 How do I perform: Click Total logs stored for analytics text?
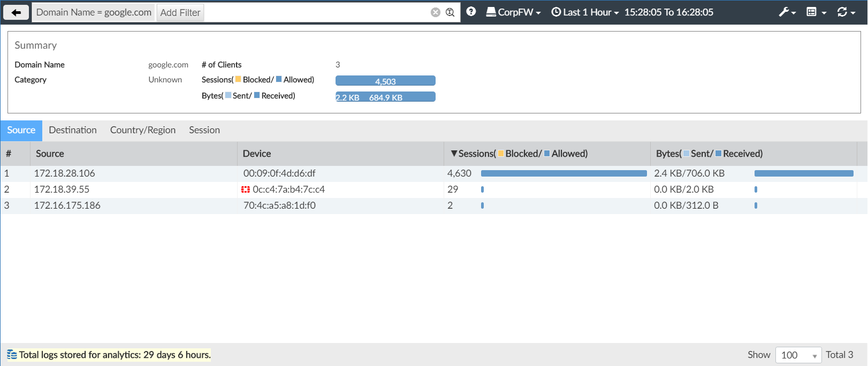[115, 355]
